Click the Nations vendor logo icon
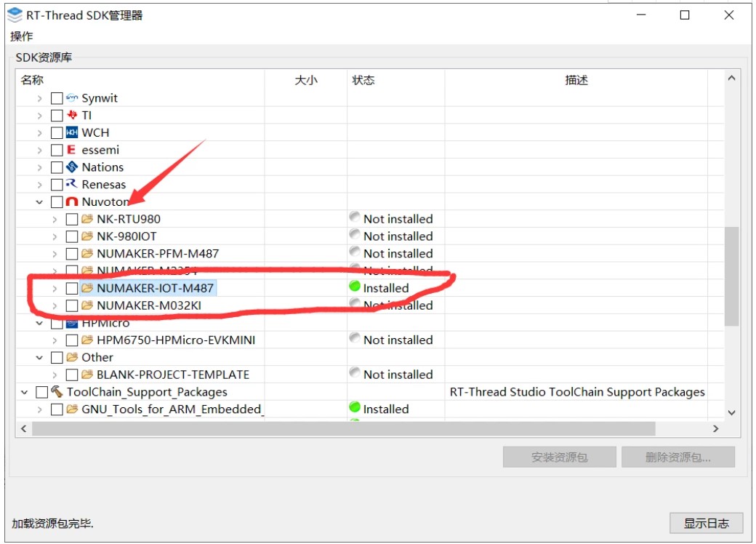 pos(72,167)
